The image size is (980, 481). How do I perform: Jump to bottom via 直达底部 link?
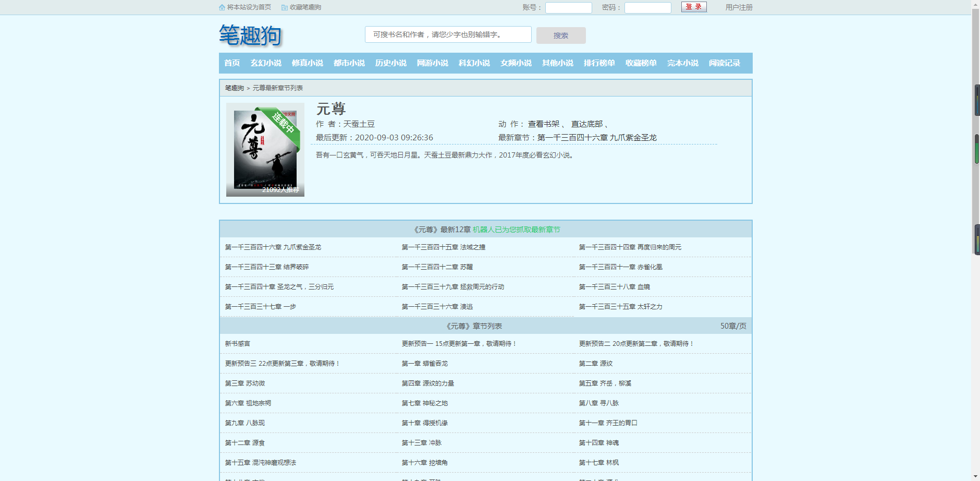coord(586,124)
